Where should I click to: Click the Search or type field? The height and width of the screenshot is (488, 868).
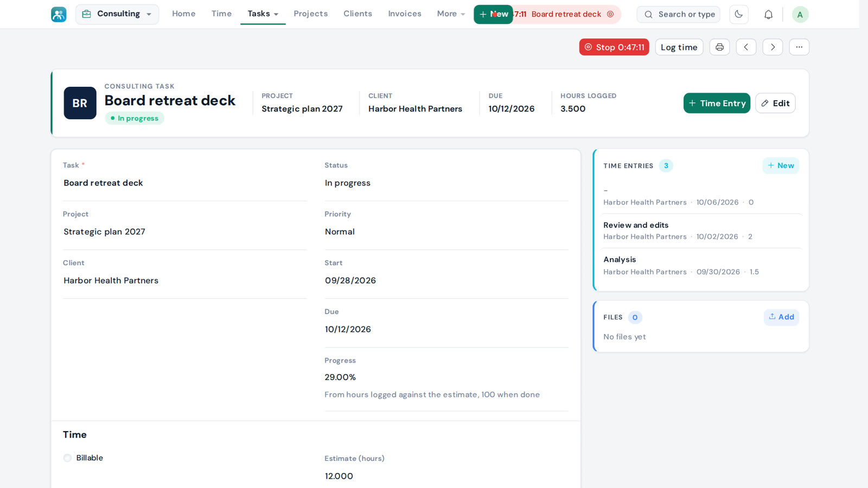pos(679,14)
